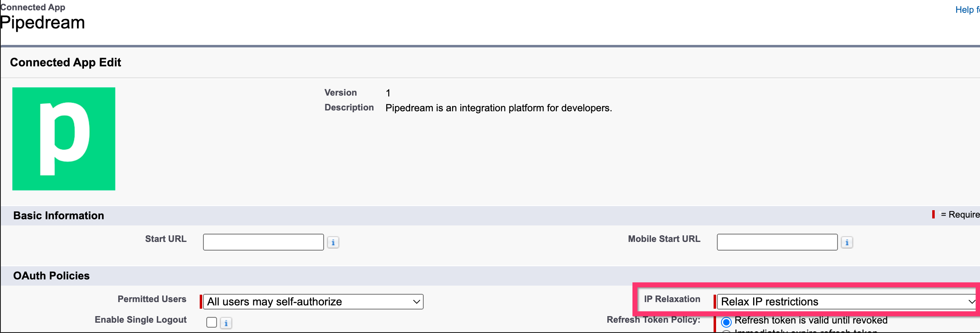The width and height of the screenshot is (980, 333).
Task: Click the Enable Single Logout label
Action: [x=140, y=320]
